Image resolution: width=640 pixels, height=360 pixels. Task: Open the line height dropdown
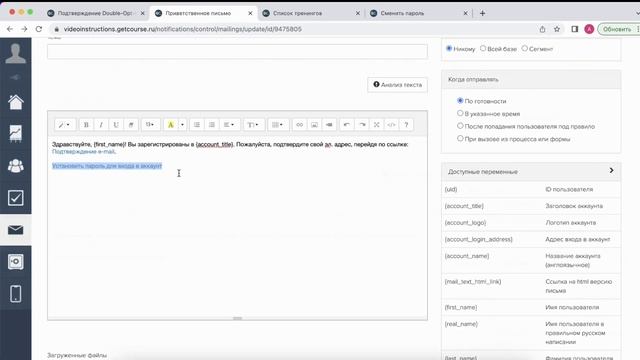tap(253, 125)
